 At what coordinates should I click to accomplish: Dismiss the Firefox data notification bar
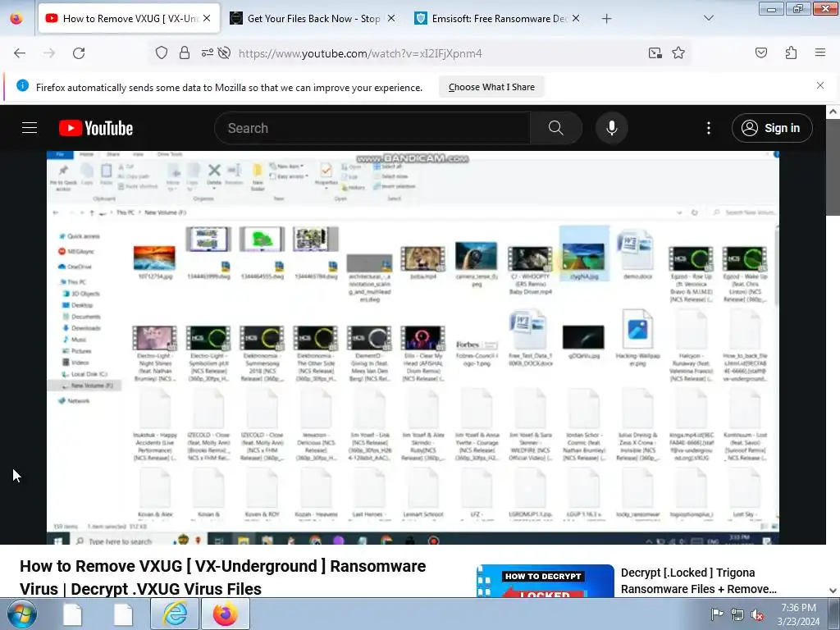pyautogui.click(x=820, y=85)
